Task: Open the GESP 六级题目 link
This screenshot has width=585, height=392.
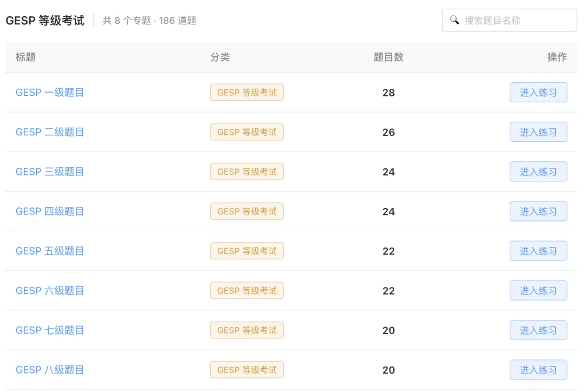Action: click(x=50, y=291)
